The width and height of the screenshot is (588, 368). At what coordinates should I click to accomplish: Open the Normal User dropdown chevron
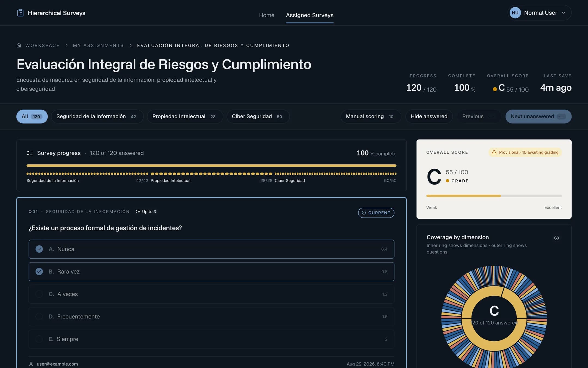[563, 13]
